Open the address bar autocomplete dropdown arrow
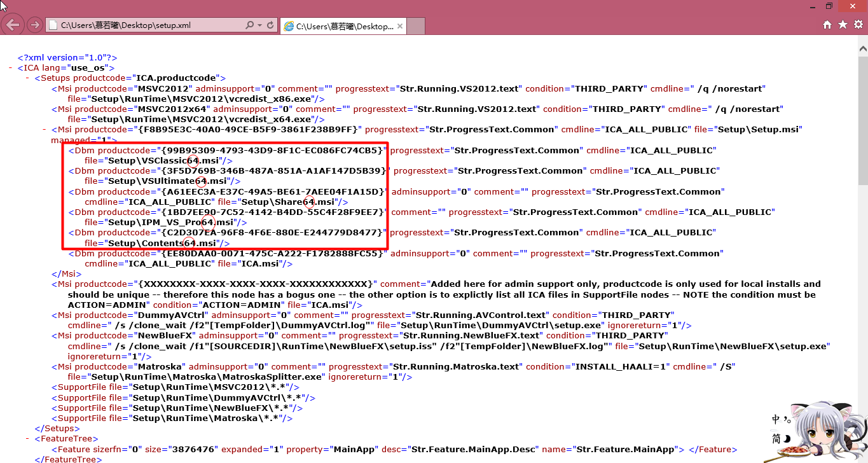868x463 pixels. click(259, 25)
